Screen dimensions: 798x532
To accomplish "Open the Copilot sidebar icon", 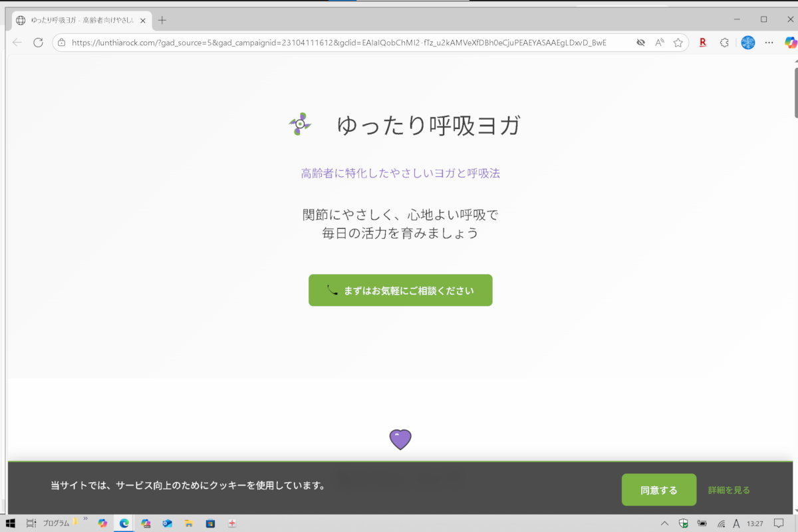I will [x=790, y=43].
